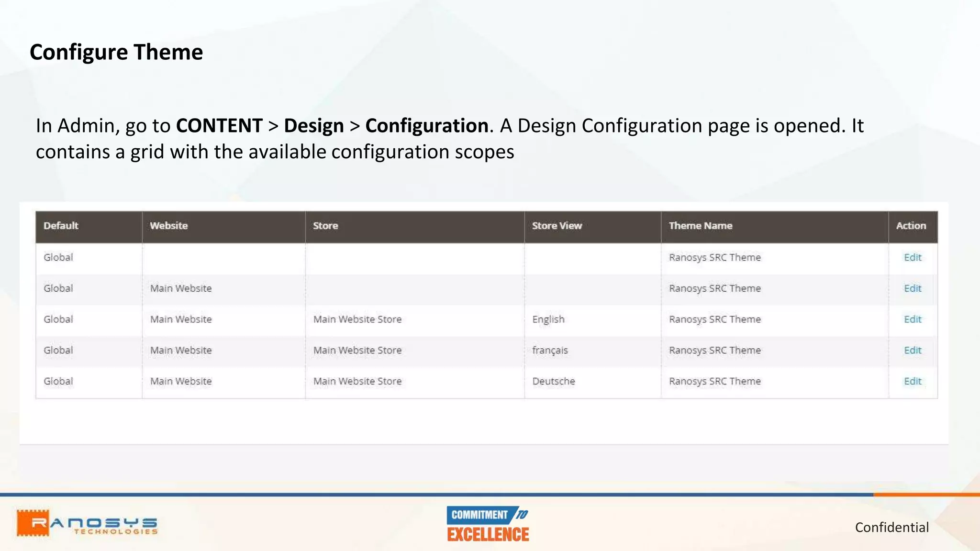The height and width of the screenshot is (551, 980).
Task: Click Edit link in English store view row
Action: [x=913, y=319]
